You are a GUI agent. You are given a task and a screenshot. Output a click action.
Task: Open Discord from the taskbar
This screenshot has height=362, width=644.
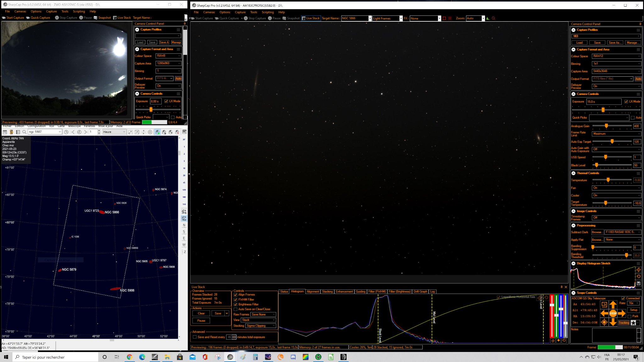coord(293,357)
